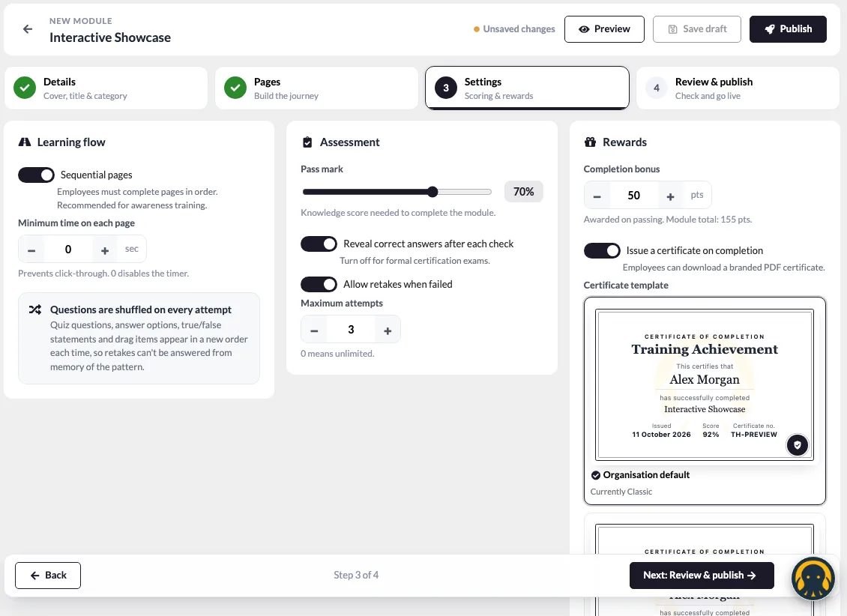Click Learning flow road icon
Screen dimensions: 847x616
tap(25, 142)
